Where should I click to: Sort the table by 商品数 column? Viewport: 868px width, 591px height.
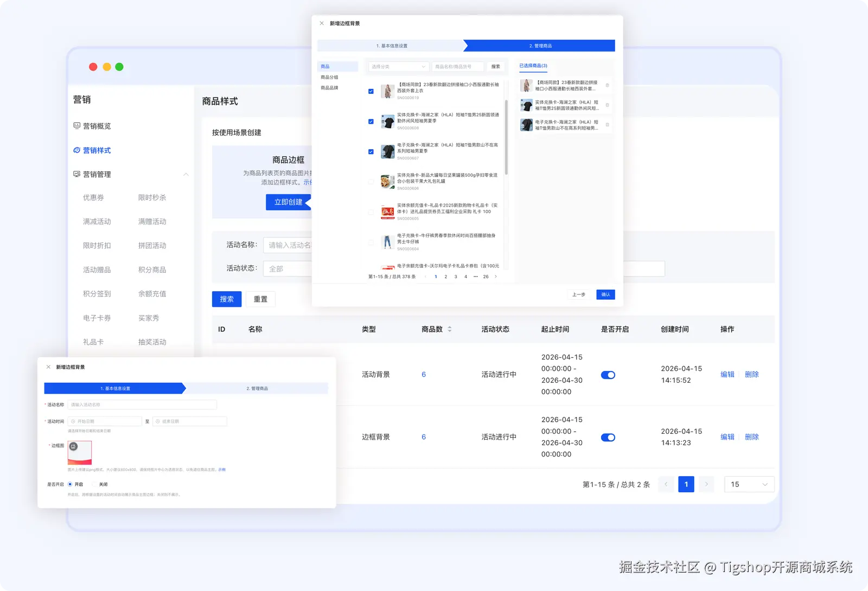coord(449,329)
